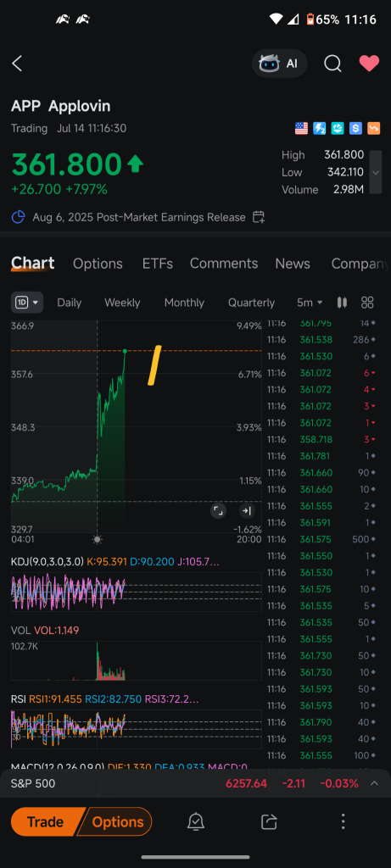Viewport: 391px width, 868px height.
Task: Select the trade row priced 361.591
Action: (x=322, y=522)
